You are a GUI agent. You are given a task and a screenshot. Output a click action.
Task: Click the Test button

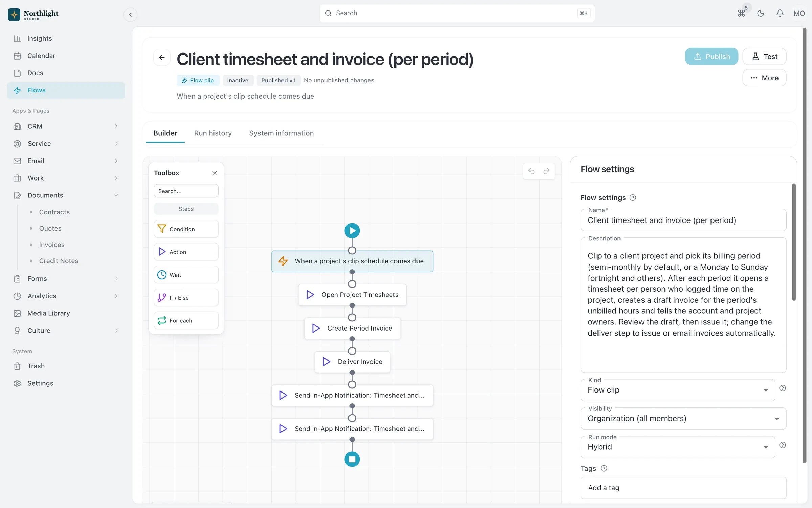point(764,57)
